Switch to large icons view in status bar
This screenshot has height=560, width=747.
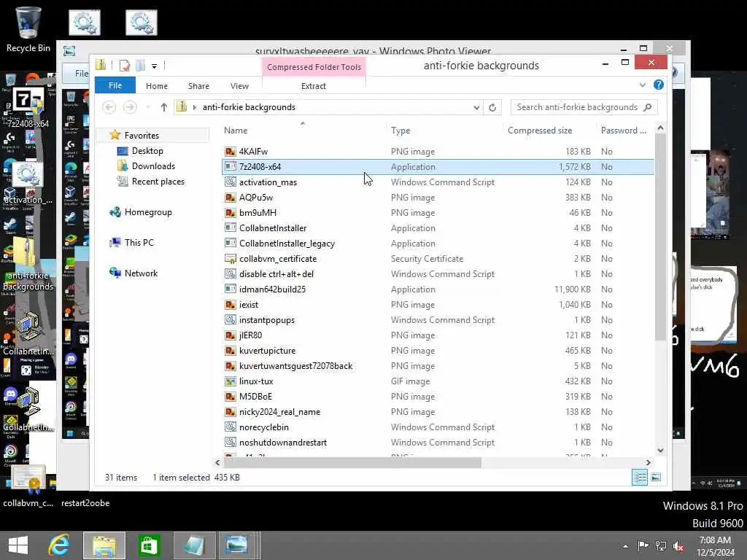click(x=656, y=477)
